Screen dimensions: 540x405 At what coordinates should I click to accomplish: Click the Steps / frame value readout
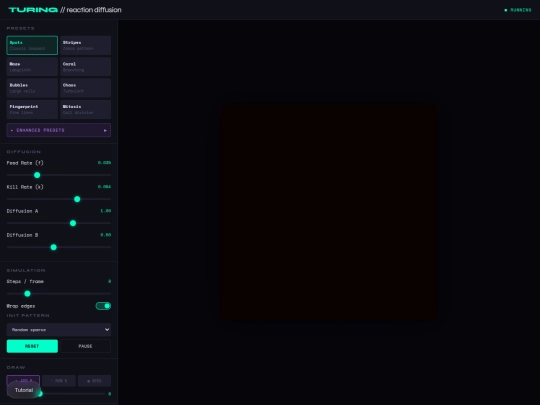click(110, 281)
